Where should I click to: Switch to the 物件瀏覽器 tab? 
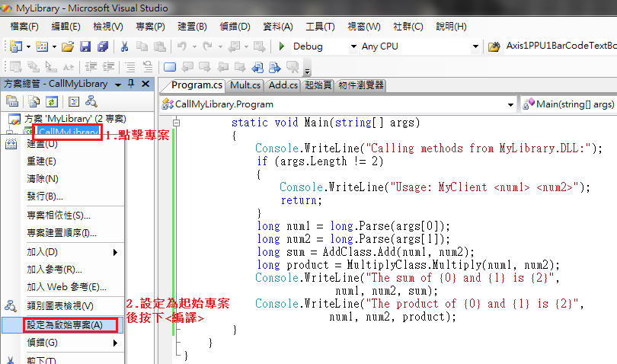point(361,85)
